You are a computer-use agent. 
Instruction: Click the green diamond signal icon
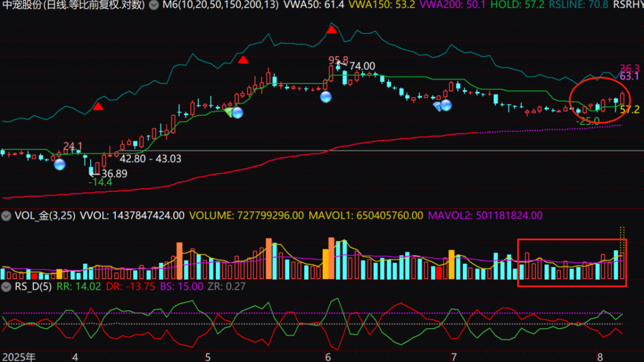click(229, 112)
